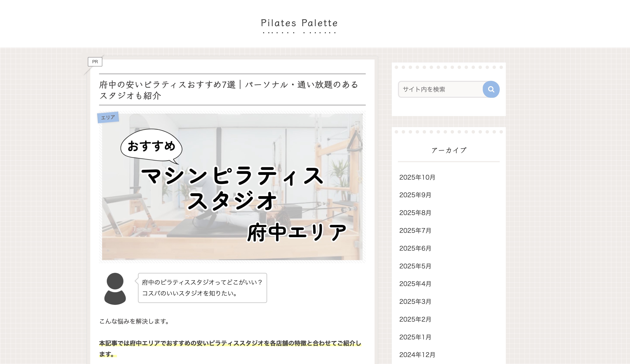The image size is (630, 364).
Task: Open the 2025年7月 archive link
Action: 415,231
